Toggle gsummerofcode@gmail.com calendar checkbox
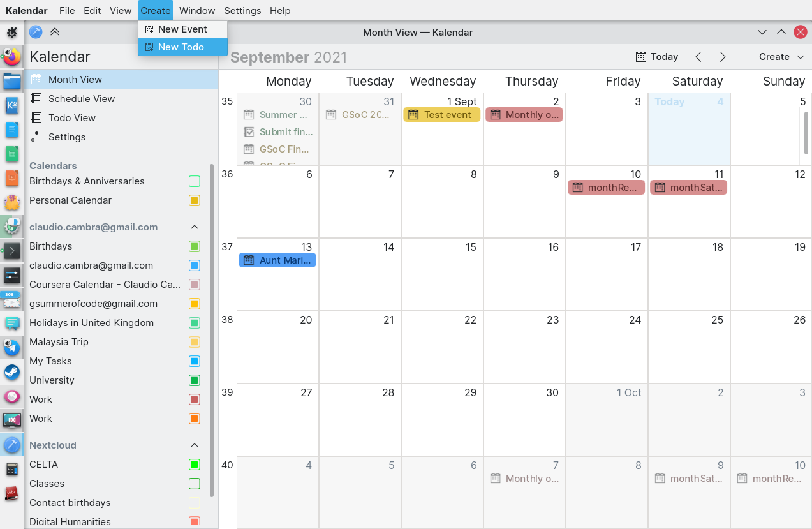Viewport: 812px width, 529px height. [x=195, y=304]
